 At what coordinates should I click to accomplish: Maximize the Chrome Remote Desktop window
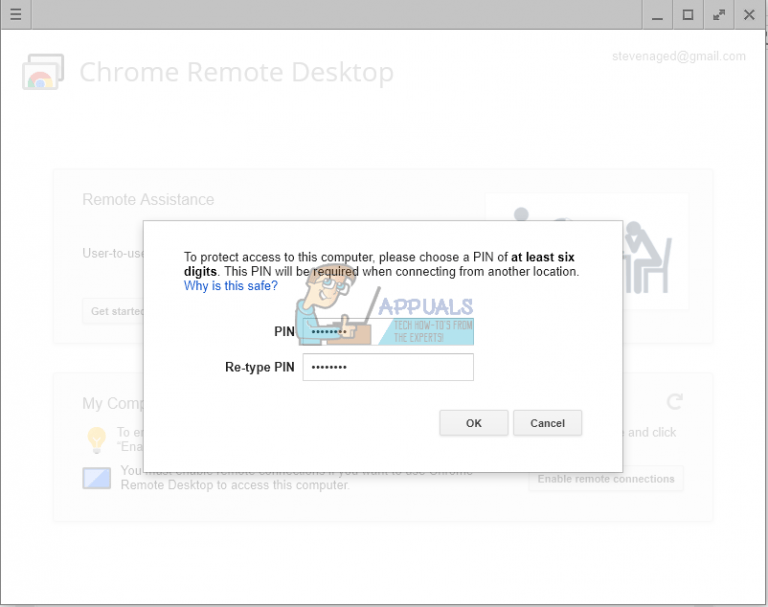click(688, 15)
